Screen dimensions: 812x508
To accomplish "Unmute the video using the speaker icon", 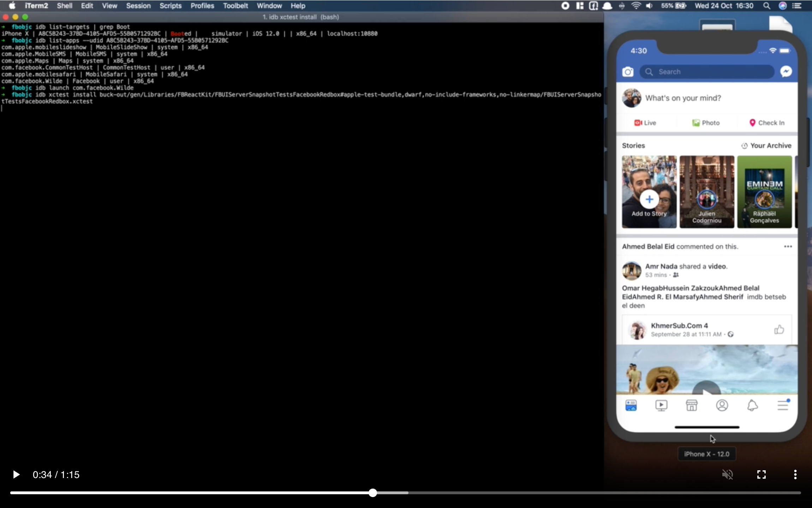I will [727, 474].
